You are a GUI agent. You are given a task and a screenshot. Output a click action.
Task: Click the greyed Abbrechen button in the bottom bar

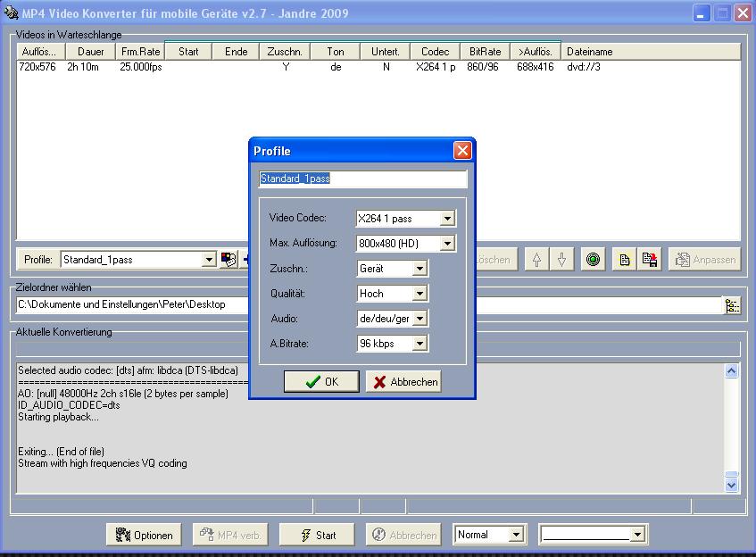point(403,535)
